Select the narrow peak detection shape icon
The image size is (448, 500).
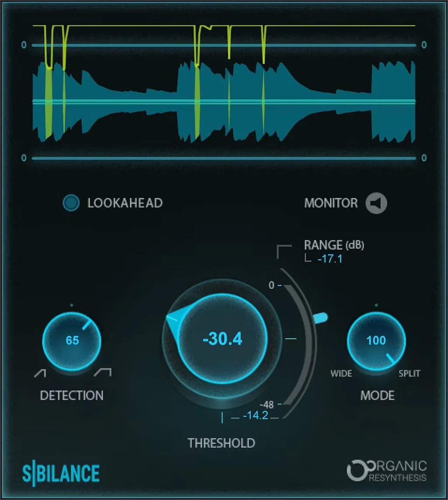(40, 373)
